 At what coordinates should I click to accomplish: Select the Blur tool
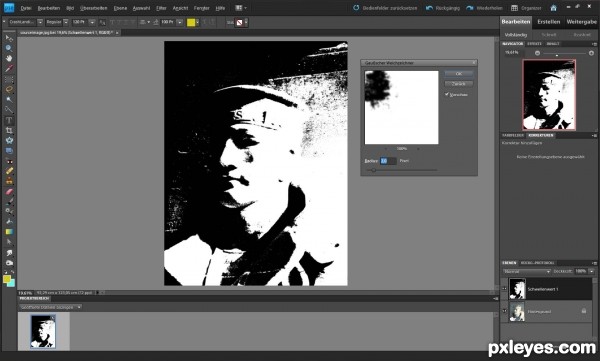click(9, 253)
